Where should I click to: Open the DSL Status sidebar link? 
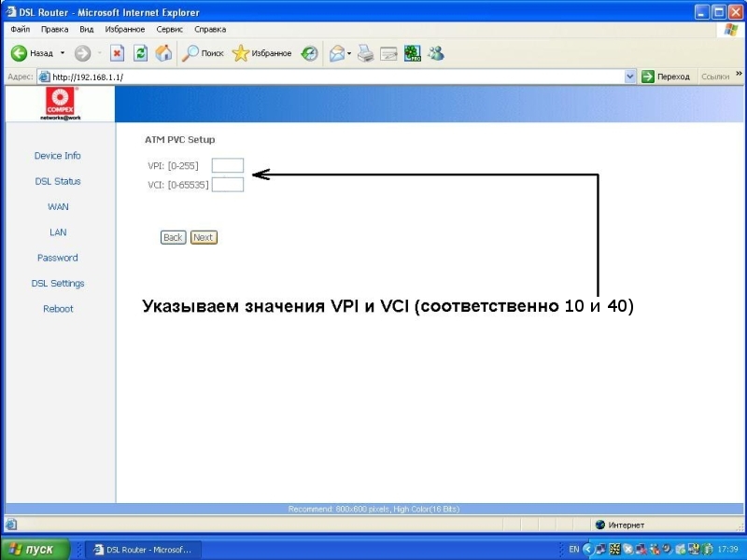58,181
